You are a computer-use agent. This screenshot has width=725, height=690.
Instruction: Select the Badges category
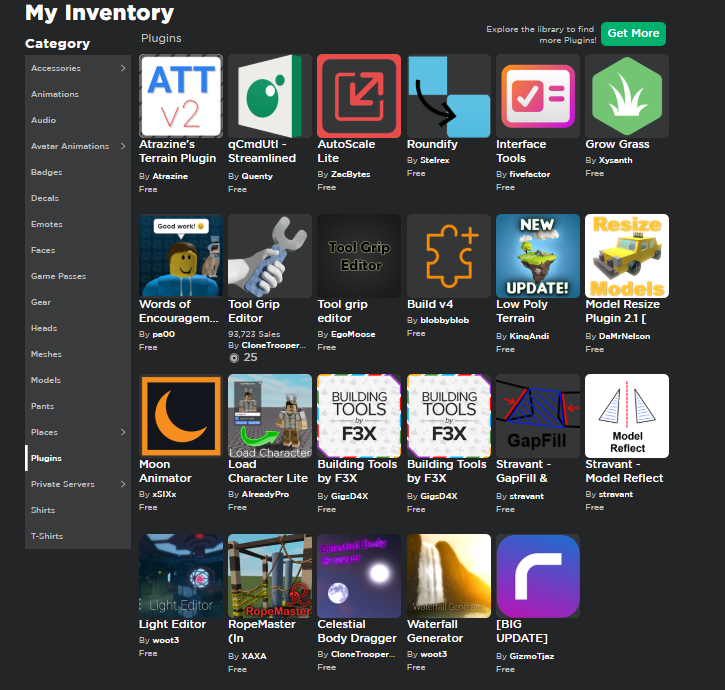click(78, 172)
